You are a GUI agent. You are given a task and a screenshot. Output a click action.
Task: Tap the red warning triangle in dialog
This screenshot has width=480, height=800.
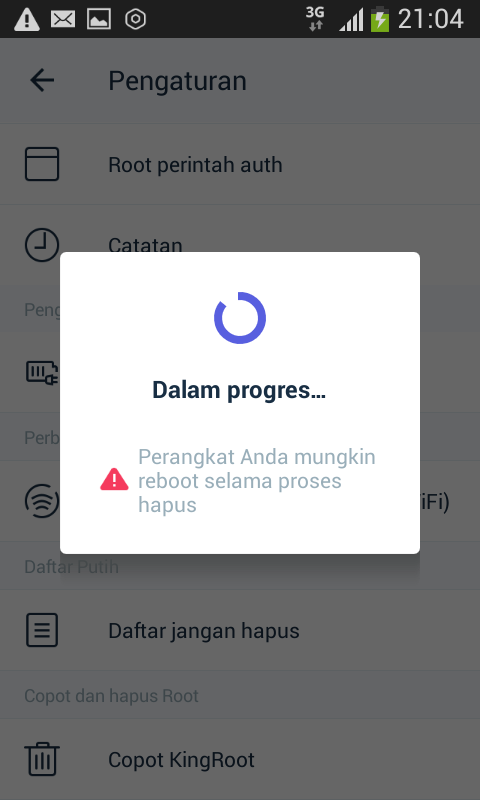coord(114,480)
